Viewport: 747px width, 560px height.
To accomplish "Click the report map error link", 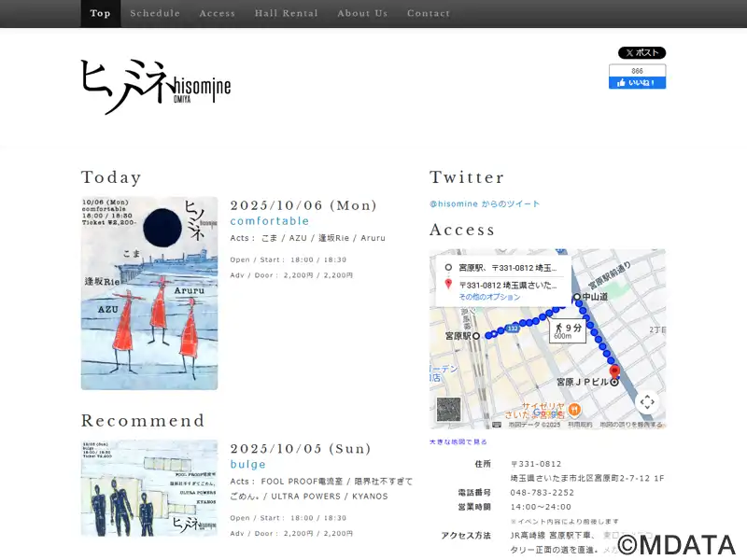I will [631, 425].
